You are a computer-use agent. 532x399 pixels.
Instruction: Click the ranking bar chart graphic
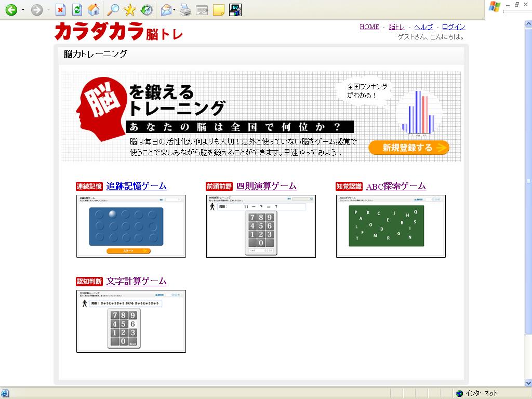[x=419, y=113]
